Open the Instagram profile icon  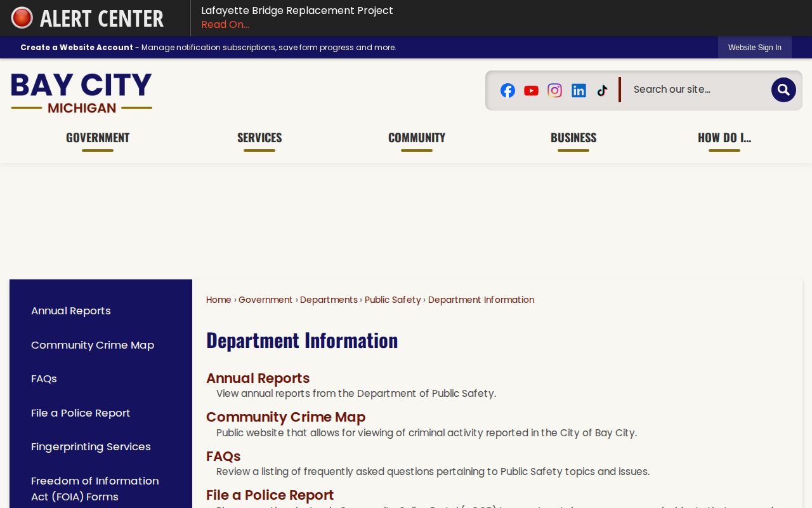click(554, 90)
